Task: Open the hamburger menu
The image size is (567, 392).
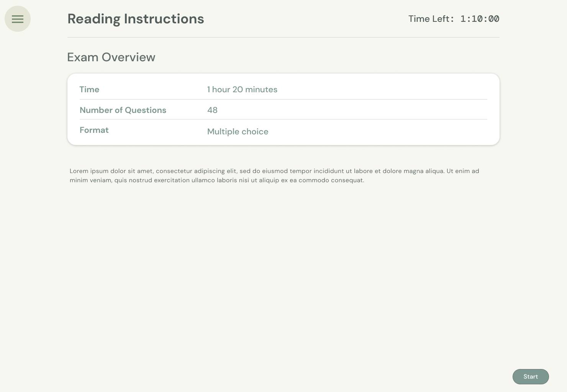Action: point(18,19)
